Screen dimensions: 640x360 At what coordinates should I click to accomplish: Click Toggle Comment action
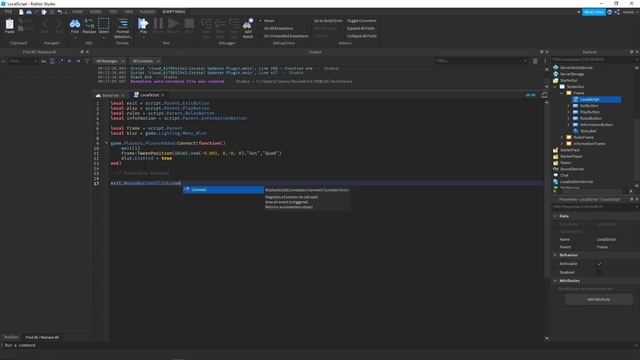coord(362,20)
